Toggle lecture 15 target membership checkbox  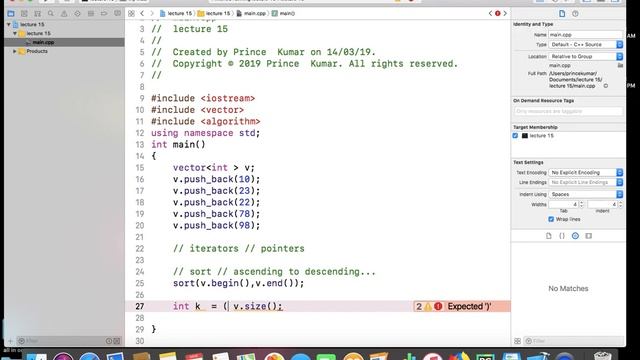[515, 136]
